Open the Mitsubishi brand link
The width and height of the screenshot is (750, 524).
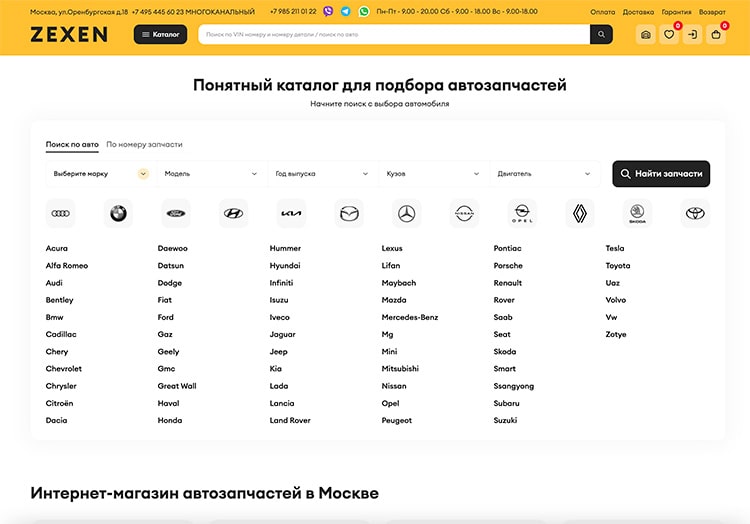[x=400, y=369]
